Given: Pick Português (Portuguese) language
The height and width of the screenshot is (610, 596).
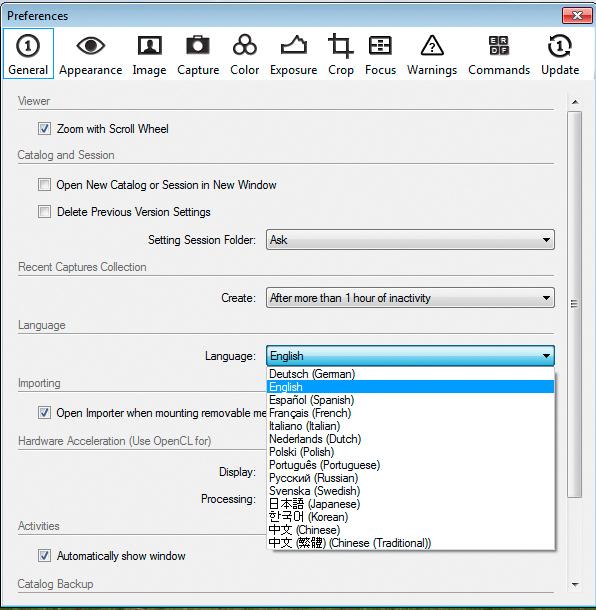Looking at the screenshot, I should (410, 465).
